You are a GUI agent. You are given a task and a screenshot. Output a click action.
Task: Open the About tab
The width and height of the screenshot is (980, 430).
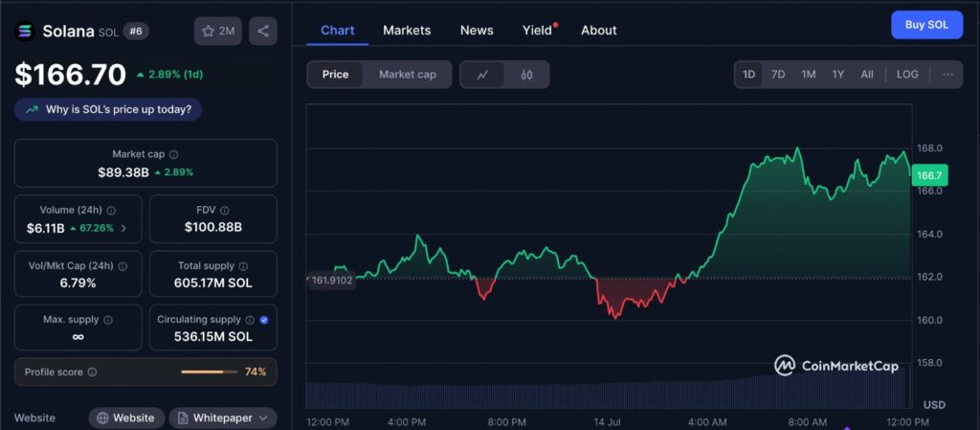tap(599, 30)
